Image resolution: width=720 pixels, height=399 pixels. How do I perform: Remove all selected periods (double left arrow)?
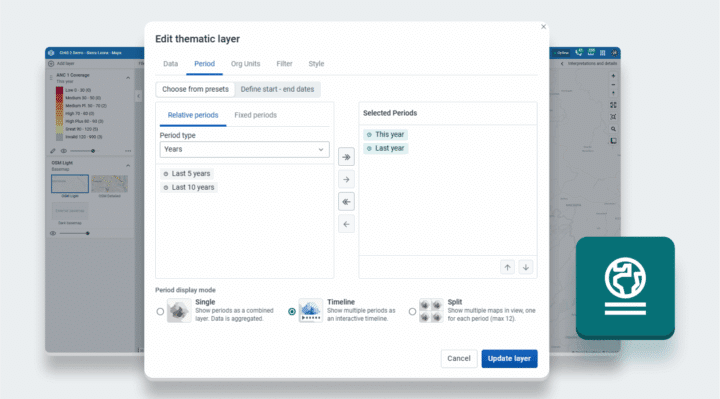(346, 202)
